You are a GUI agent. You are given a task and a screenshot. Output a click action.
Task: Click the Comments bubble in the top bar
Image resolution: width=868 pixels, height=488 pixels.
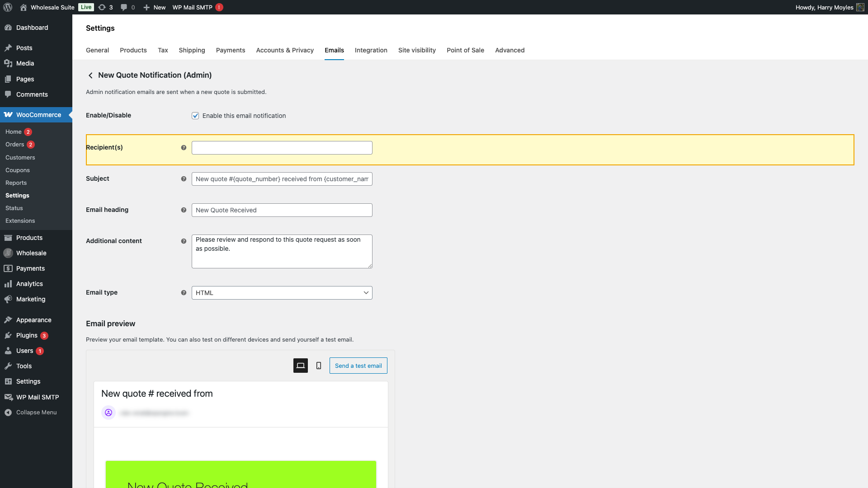(x=123, y=7)
